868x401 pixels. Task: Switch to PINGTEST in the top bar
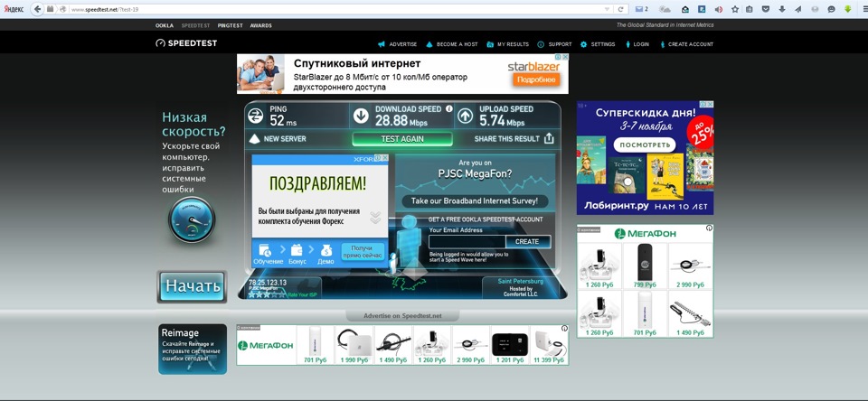[x=231, y=25]
